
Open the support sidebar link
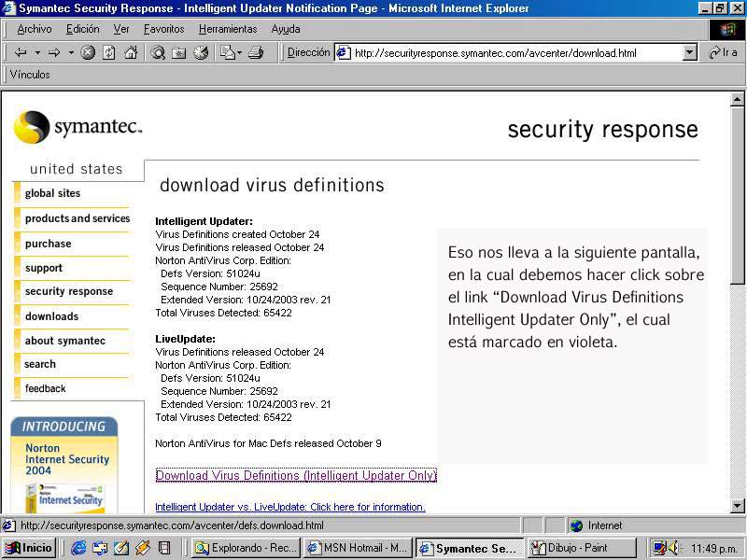44,268
